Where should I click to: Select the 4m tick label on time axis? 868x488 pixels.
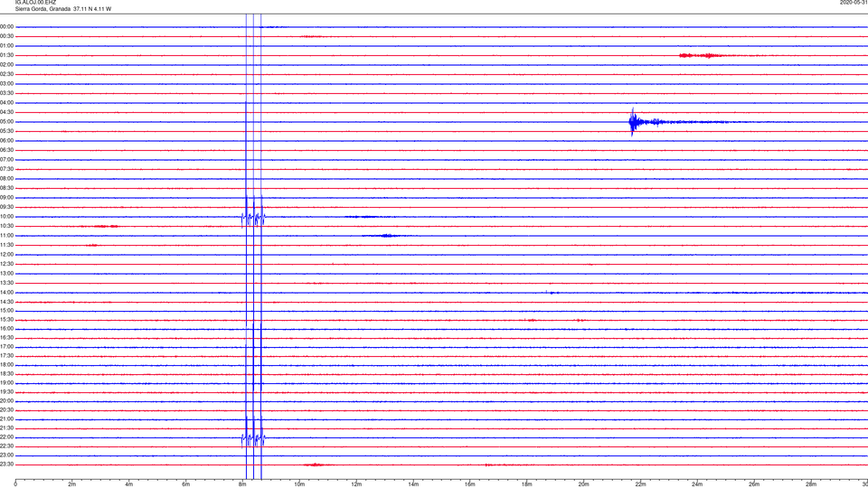(x=129, y=484)
